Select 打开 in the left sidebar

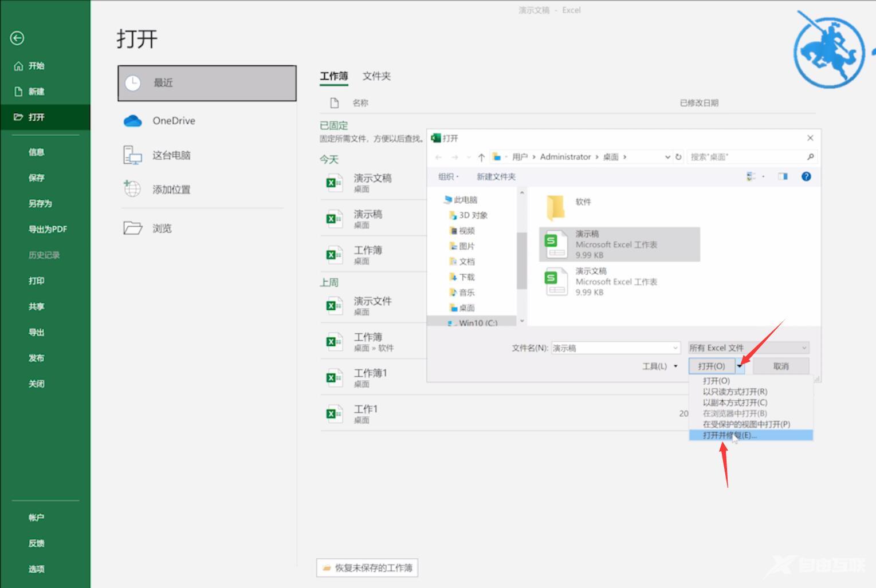(x=45, y=117)
